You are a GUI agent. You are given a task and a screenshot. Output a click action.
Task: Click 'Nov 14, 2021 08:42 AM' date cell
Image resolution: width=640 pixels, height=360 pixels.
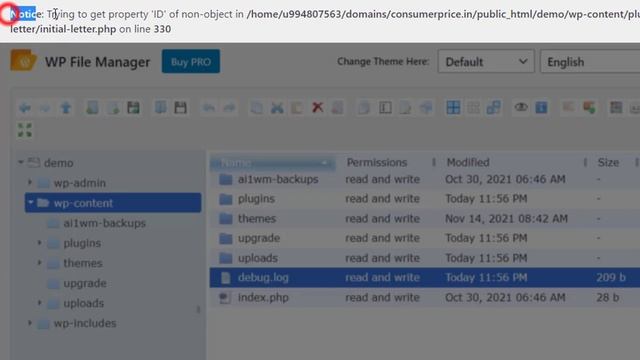[x=506, y=219]
